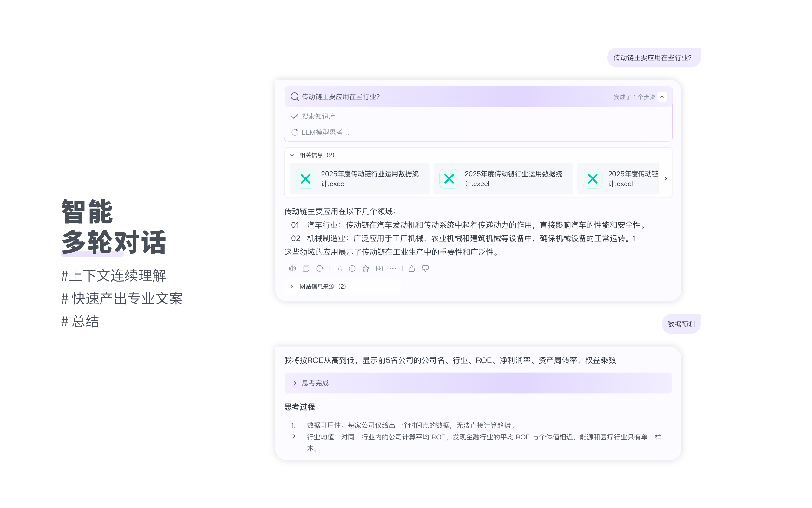Click the line 传动链主要应用在以下几个领域:
The image size is (812, 508).
340,211
